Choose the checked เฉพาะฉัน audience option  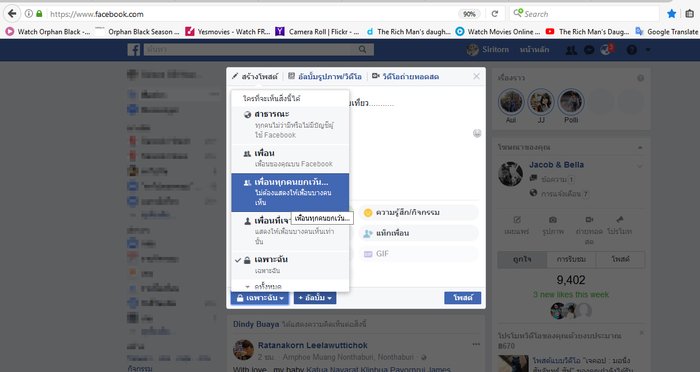tap(290, 265)
